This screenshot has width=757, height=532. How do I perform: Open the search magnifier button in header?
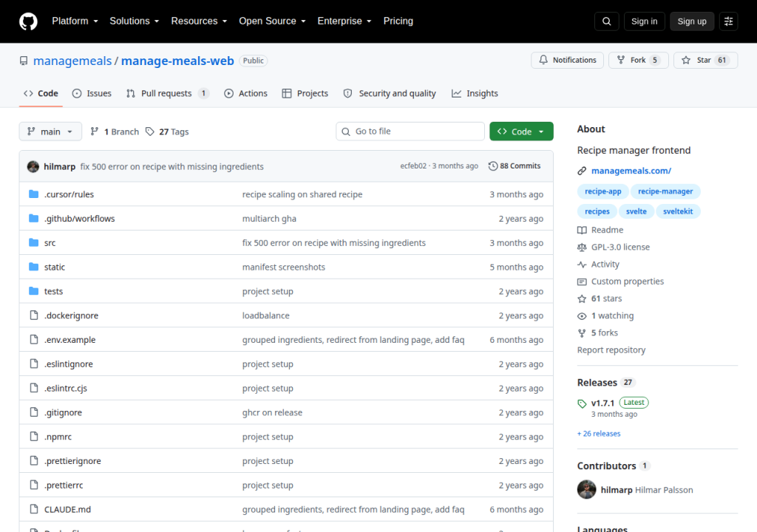(606, 21)
